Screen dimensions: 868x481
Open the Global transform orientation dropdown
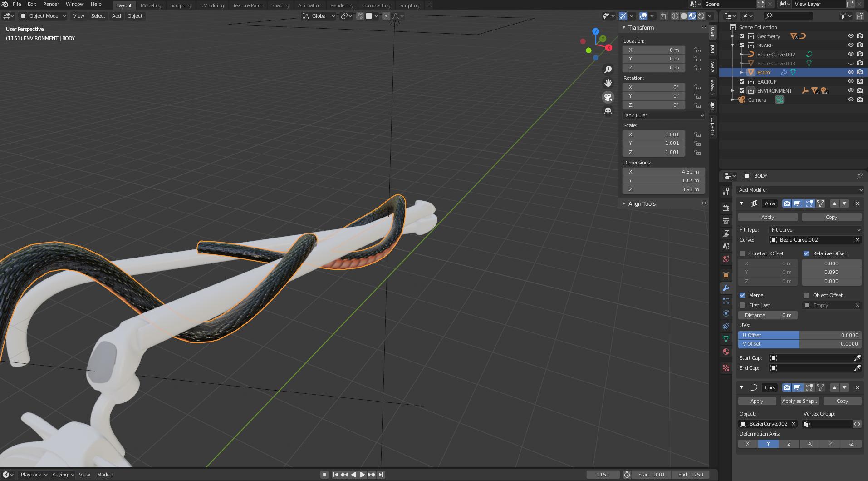(319, 16)
